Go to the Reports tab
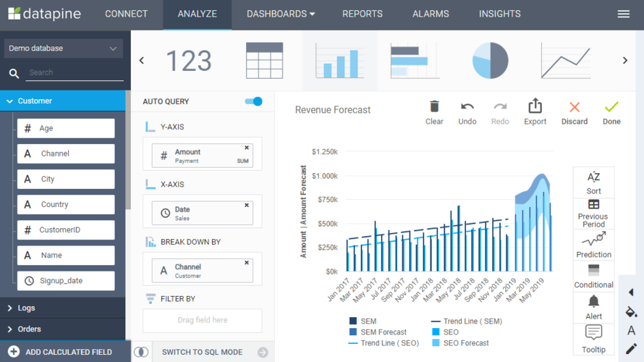644x362 pixels. click(363, 14)
